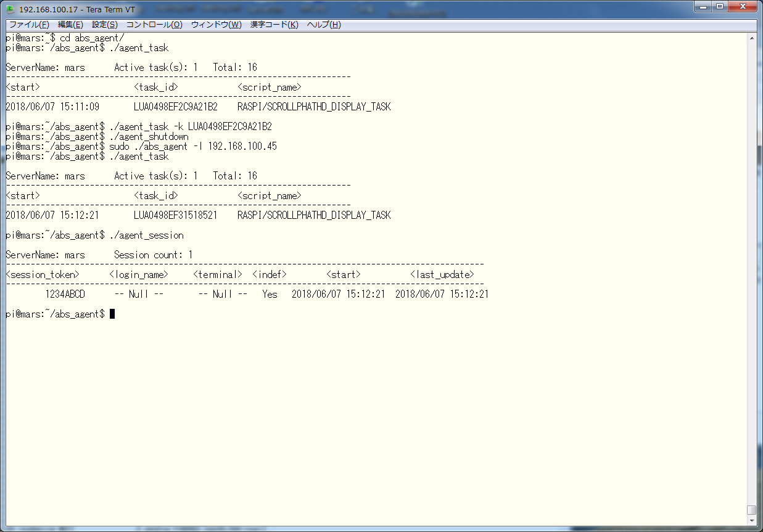Click the Tera Term icon in title bar
The image size is (763, 532).
click(x=10, y=10)
